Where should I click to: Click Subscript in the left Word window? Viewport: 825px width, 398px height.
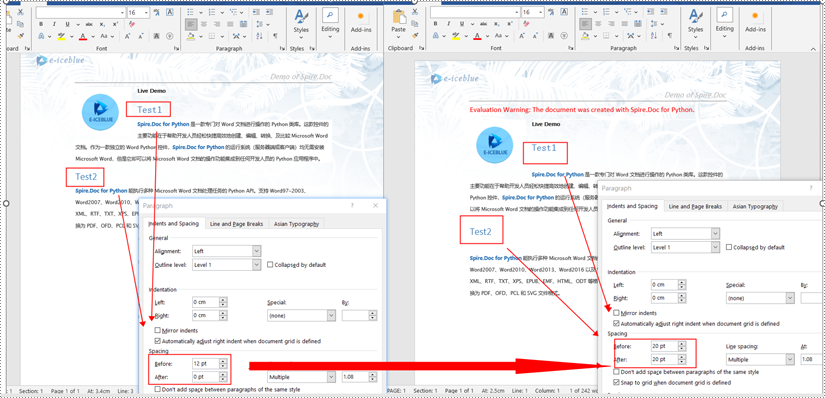(102, 24)
